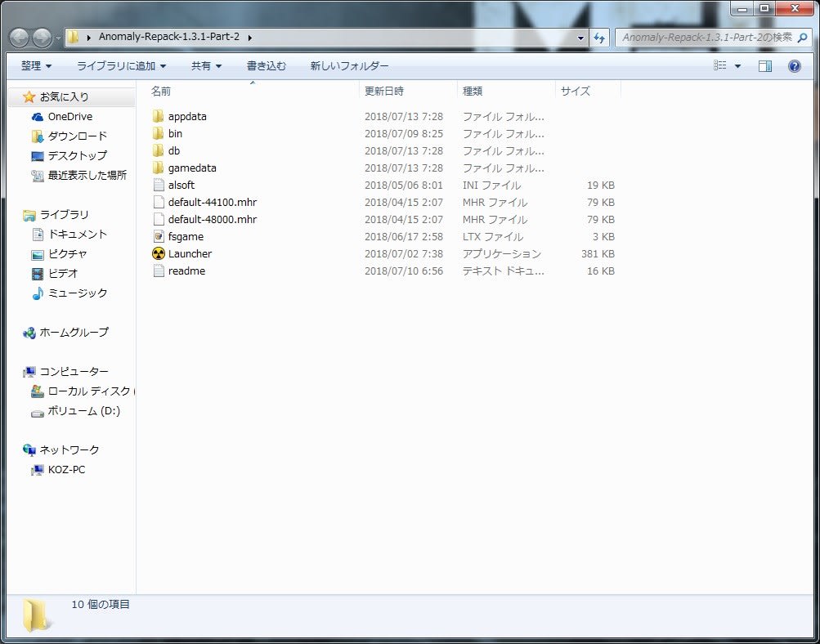
Task: Go back with the back arrow
Action: [x=20, y=38]
